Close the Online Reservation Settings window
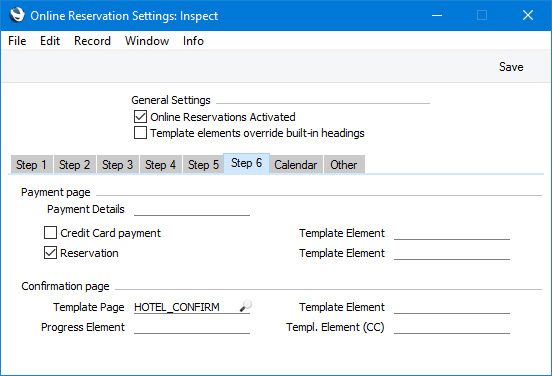Image resolution: width=552 pixels, height=376 pixels. pos(528,15)
